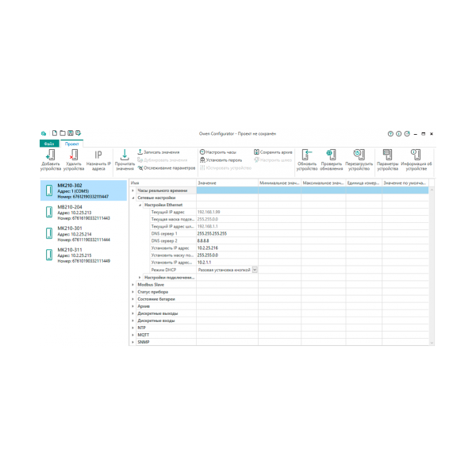Click the Добавить устройства icon

pos(51,155)
